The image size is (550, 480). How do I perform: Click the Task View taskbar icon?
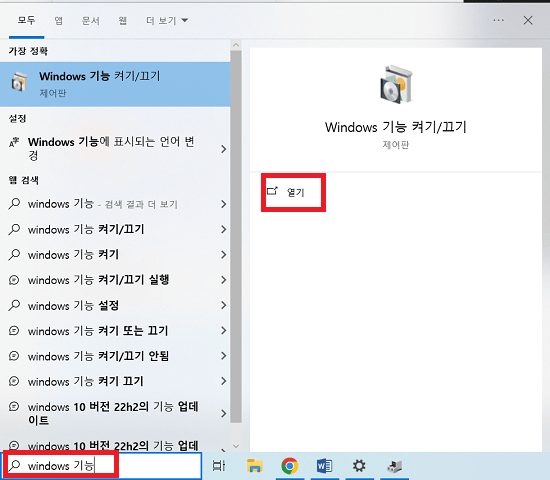[x=219, y=466]
